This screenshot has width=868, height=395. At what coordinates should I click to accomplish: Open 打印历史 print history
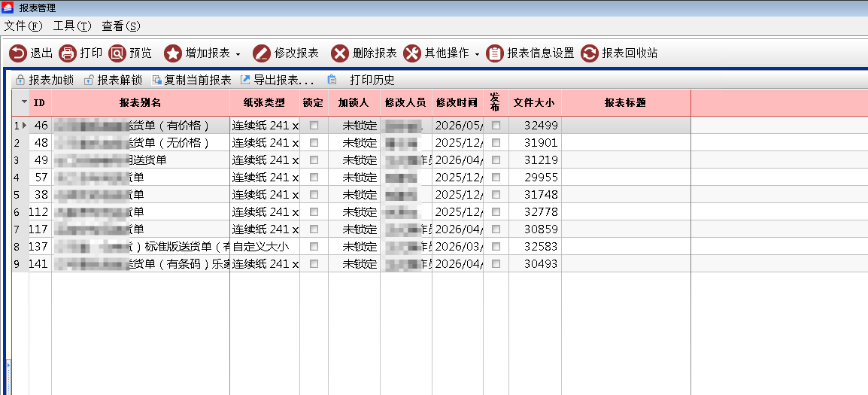pyautogui.click(x=372, y=80)
